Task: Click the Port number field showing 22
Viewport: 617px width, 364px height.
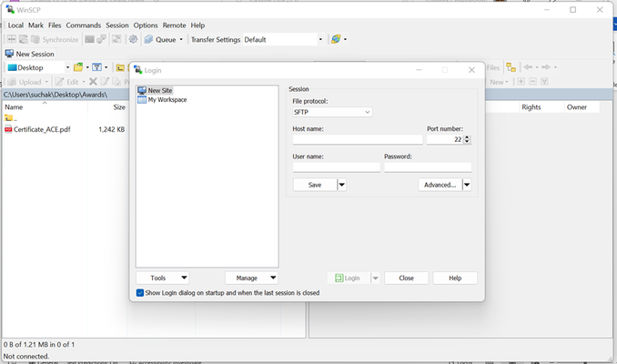Action: pos(445,139)
